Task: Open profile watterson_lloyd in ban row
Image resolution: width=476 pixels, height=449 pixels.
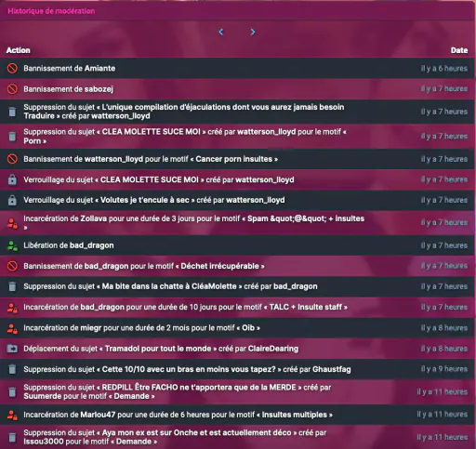Action: click(113, 159)
